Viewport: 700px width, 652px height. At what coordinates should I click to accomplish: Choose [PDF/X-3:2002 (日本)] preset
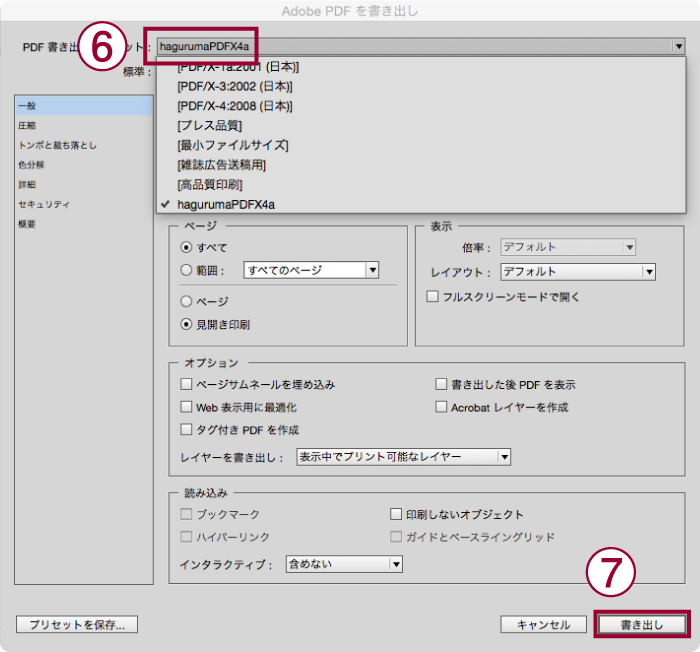(421, 86)
